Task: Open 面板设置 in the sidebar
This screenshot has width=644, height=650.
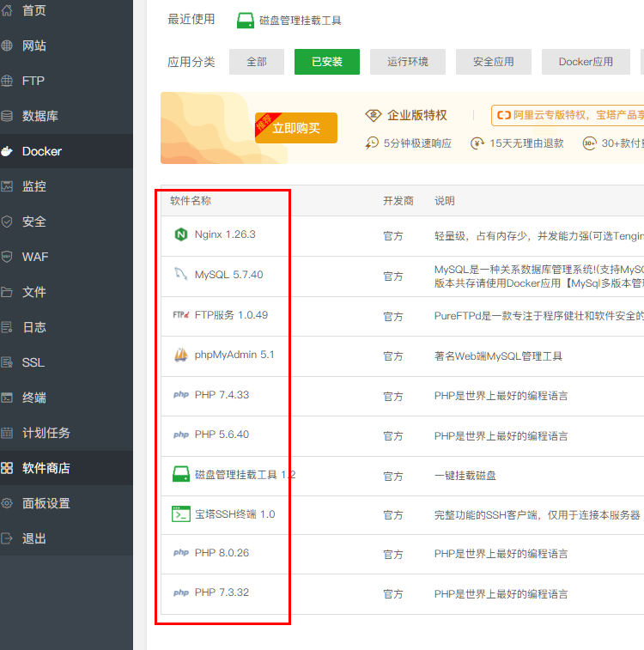Action: pos(46,503)
